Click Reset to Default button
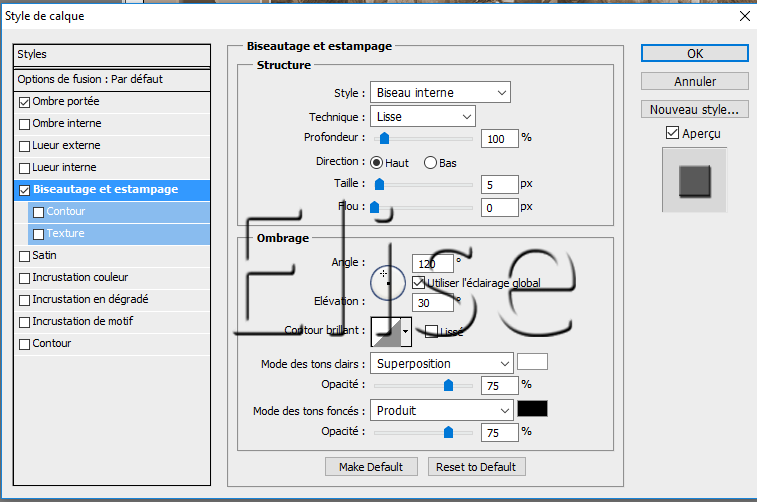This screenshot has height=502, width=757. coord(476,467)
